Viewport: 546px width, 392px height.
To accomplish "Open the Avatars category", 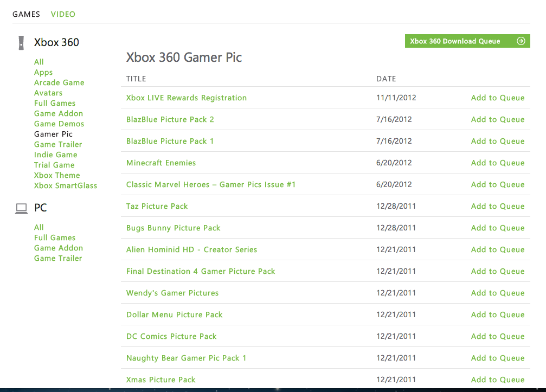I will point(48,93).
